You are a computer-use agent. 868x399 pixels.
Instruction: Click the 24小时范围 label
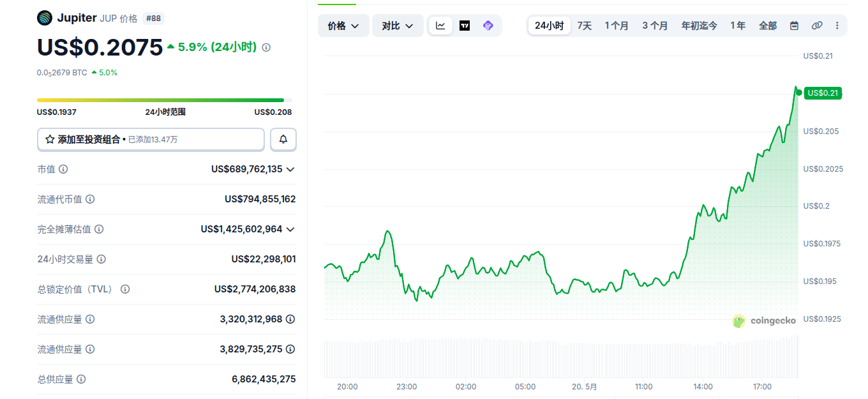point(165,112)
